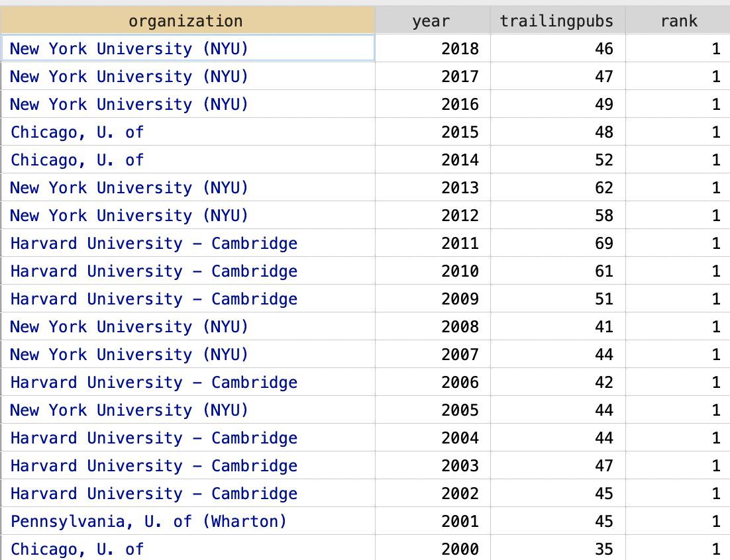Viewport: 730px width, 560px height.
Task: Select the year cell showing 2013
Action: [460, 188]
